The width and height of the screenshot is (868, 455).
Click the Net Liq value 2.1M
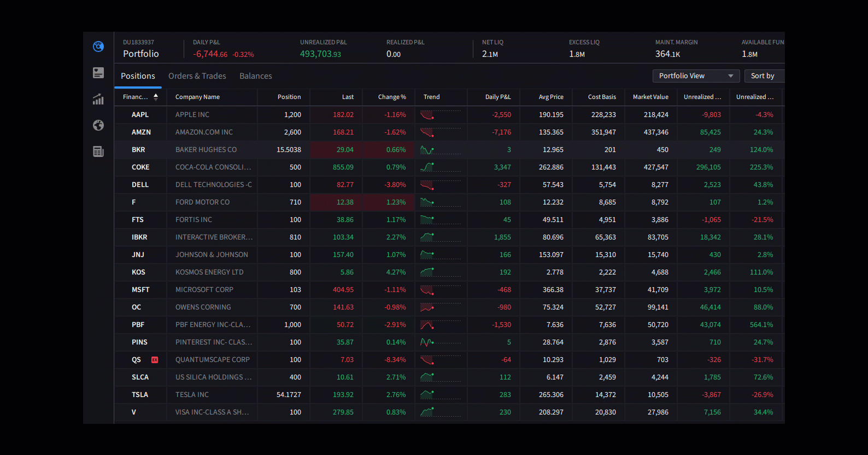[x=490, y=54]
